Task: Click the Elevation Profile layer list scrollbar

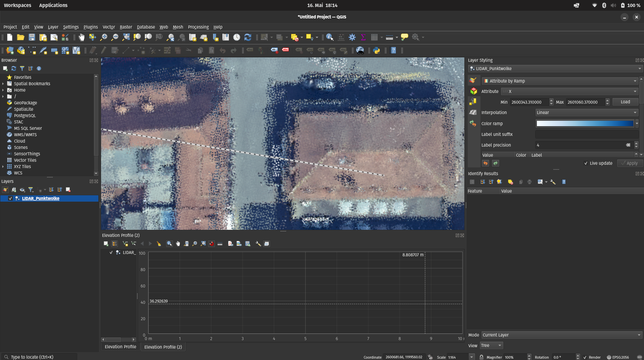Action: click(x=118, y=340)
